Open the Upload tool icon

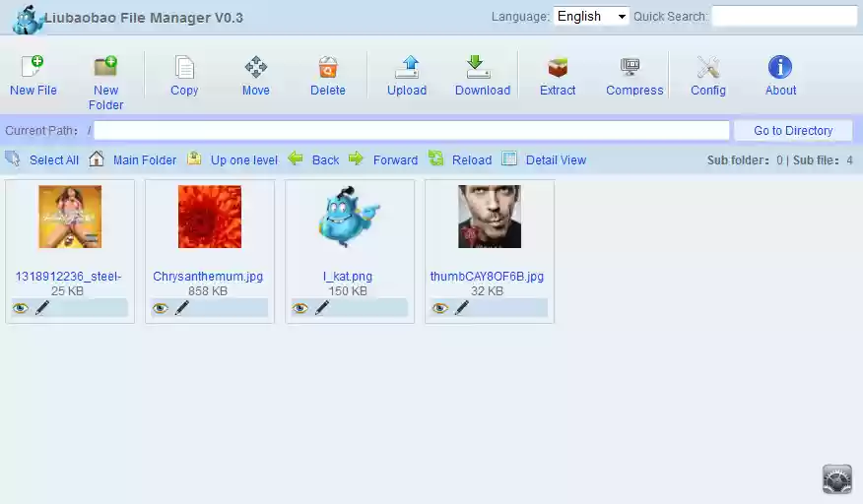pos(407,67)
